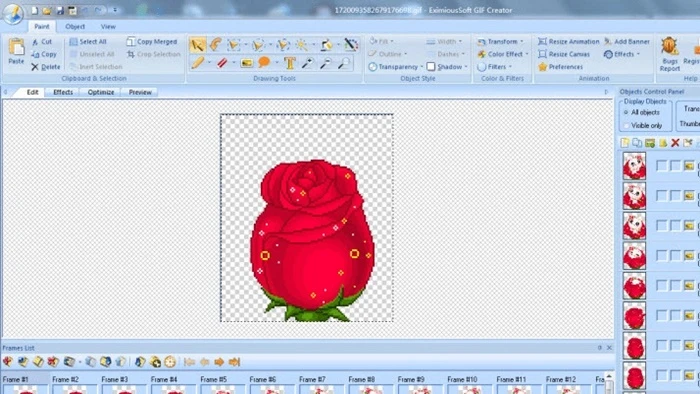The height and width of the screenshot is (394, 700).
Task: Choose the elliptical selection tool
Action: pos(258,45)
